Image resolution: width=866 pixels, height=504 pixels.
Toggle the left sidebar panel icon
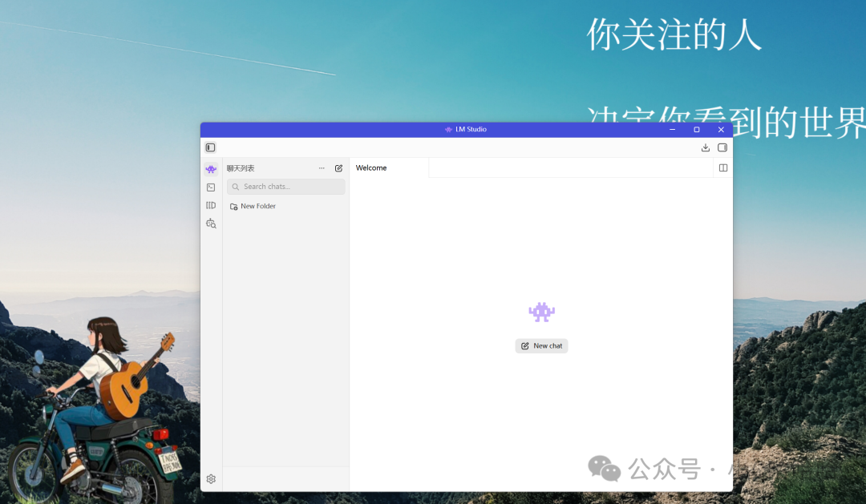coord(210,147)
